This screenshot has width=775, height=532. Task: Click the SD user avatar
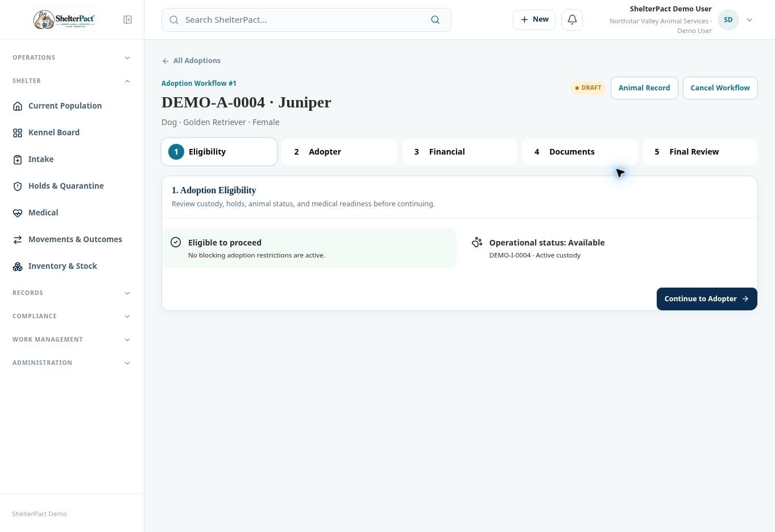[x=728, y=20]
